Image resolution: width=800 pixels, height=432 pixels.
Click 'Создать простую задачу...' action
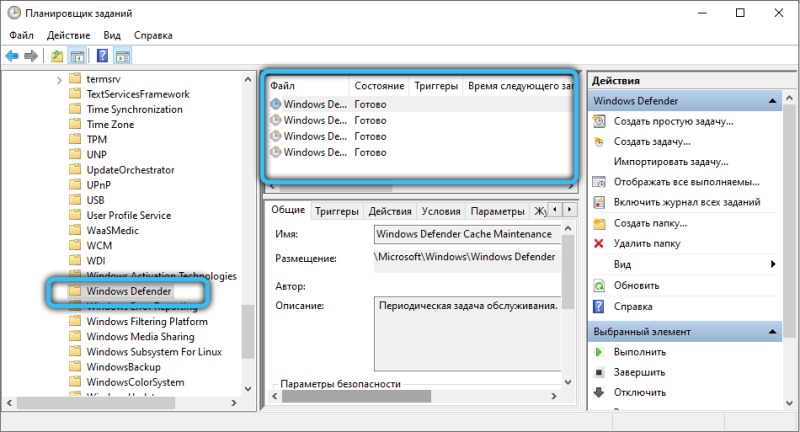673,121
